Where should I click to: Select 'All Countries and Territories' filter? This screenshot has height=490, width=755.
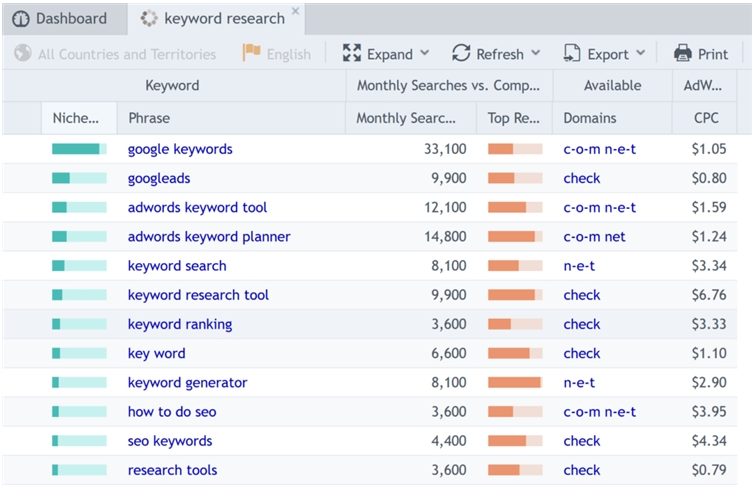[x=126, y=54]
